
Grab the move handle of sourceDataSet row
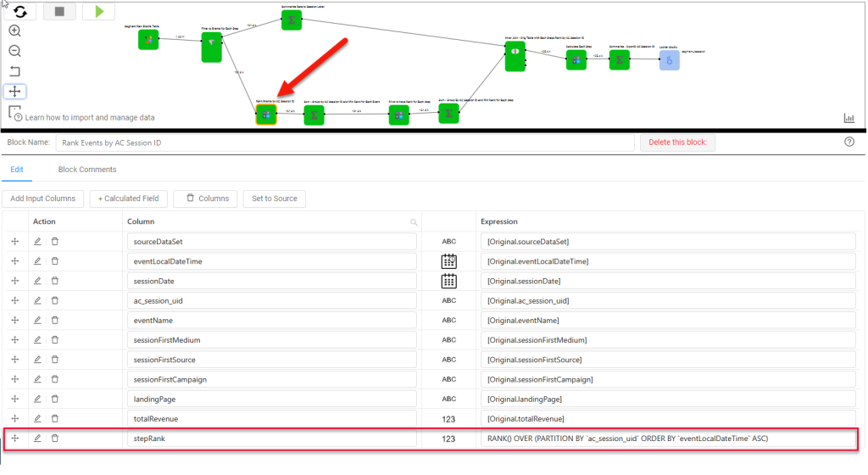click(15, 242)
